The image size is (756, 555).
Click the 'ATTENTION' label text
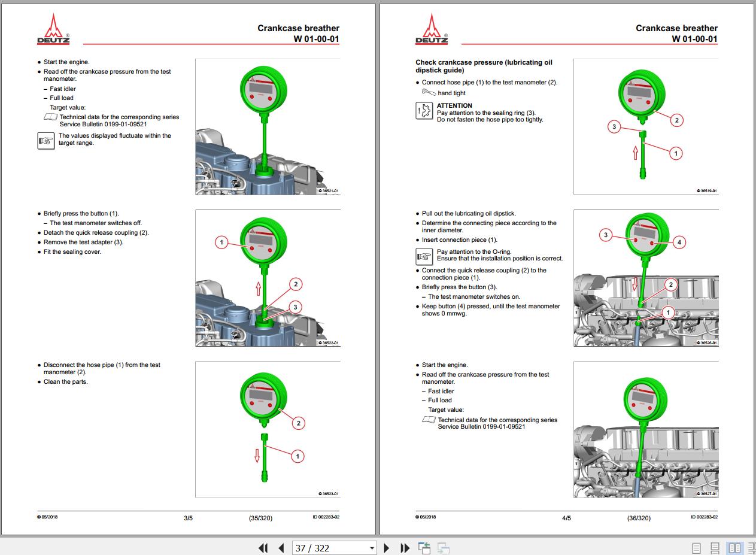click(x=454, y=105)
